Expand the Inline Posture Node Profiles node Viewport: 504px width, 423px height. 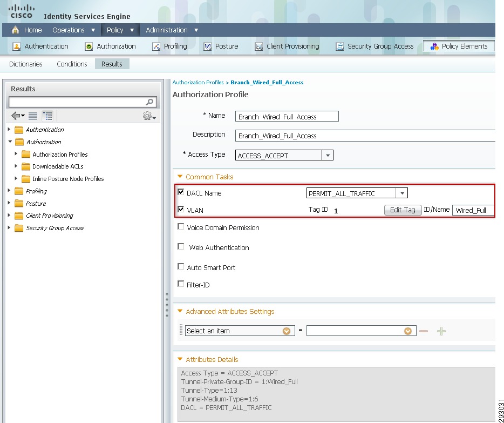(x=16, y=178)
